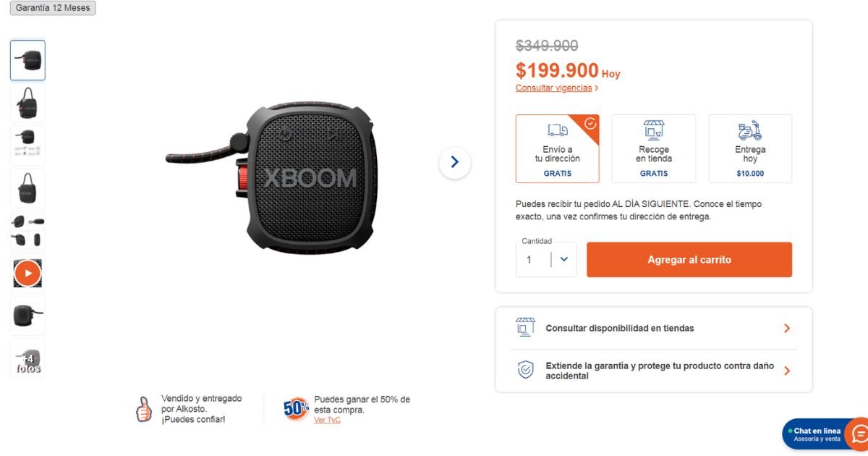Select the Recoge en tienda option

pyautogui.click(x=654, y=154)
